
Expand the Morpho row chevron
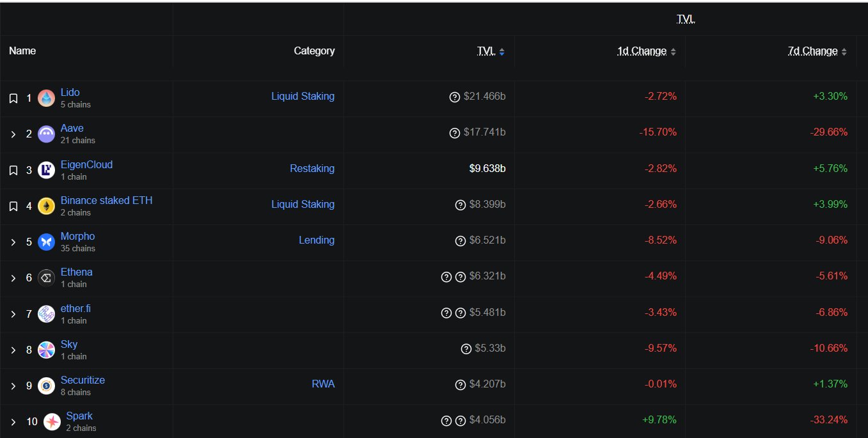tap(13, 242)
